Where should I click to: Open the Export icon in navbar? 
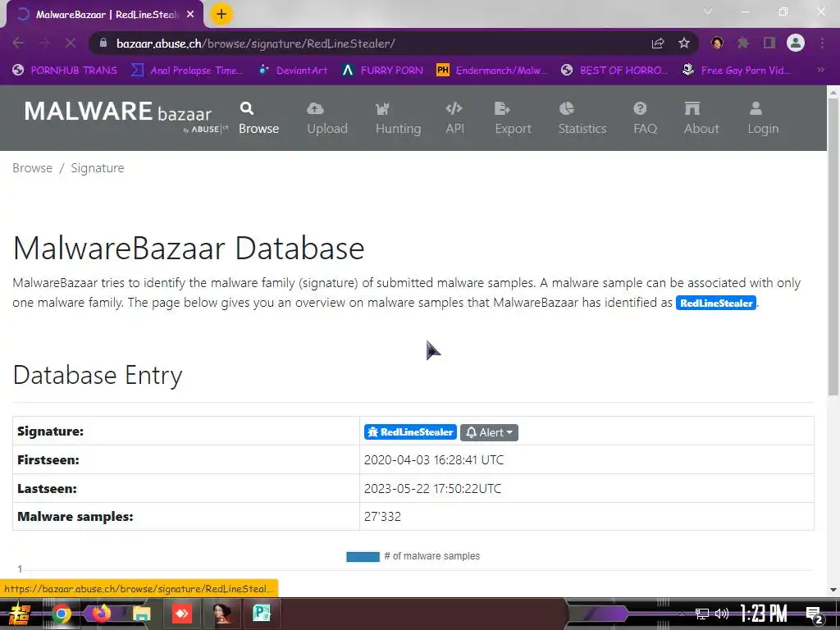pyautogui.click(x=502, y=109)
